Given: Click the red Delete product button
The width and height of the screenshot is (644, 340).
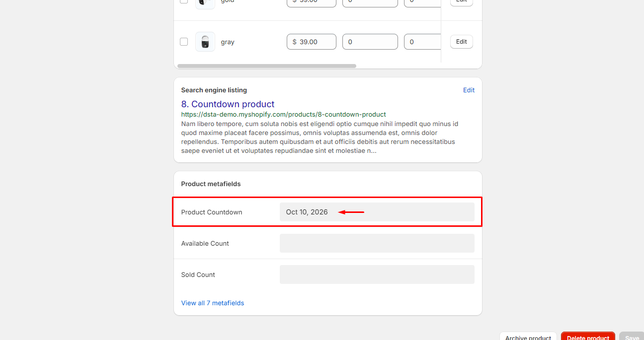Looking at the screenshot, I should [x=588, y=337].
